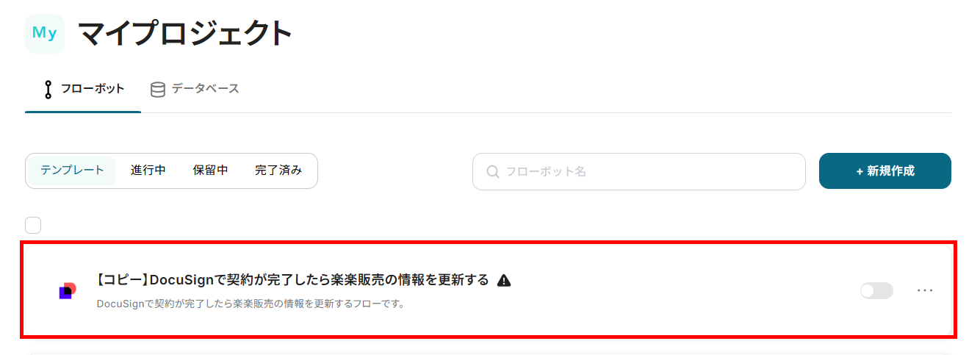
Task: Click the My project avatar icon
Action: pos(45,34)
